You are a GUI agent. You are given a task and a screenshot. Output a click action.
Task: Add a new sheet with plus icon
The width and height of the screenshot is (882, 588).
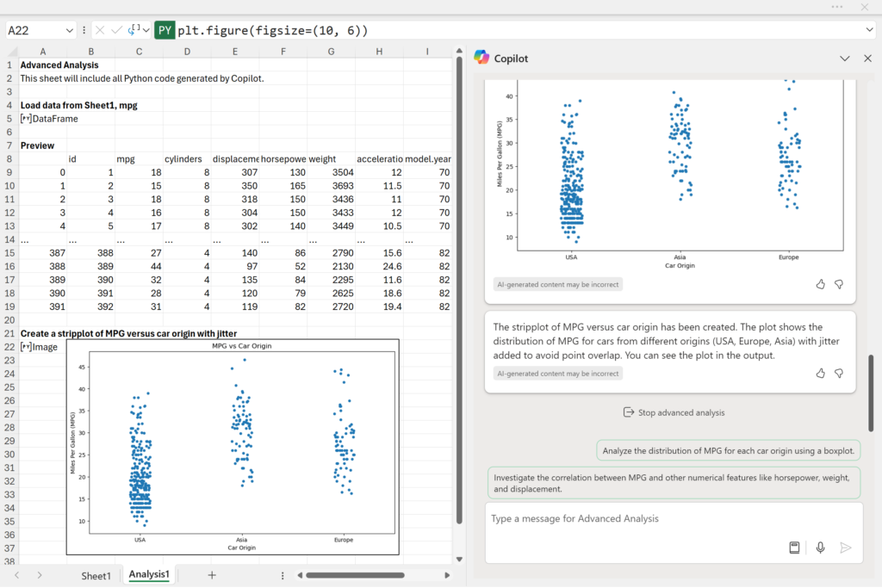point(212,575)
